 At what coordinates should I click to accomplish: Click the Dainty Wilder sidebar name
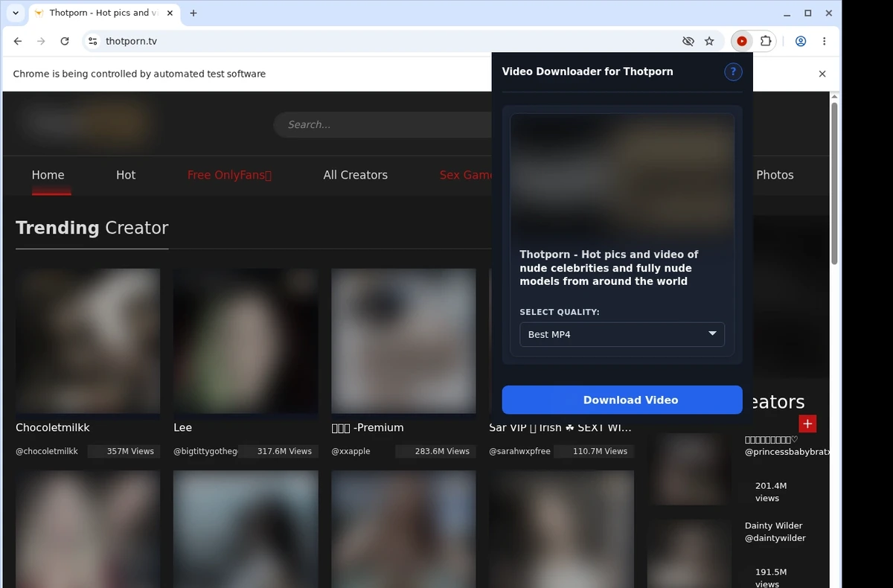point(773,525)
